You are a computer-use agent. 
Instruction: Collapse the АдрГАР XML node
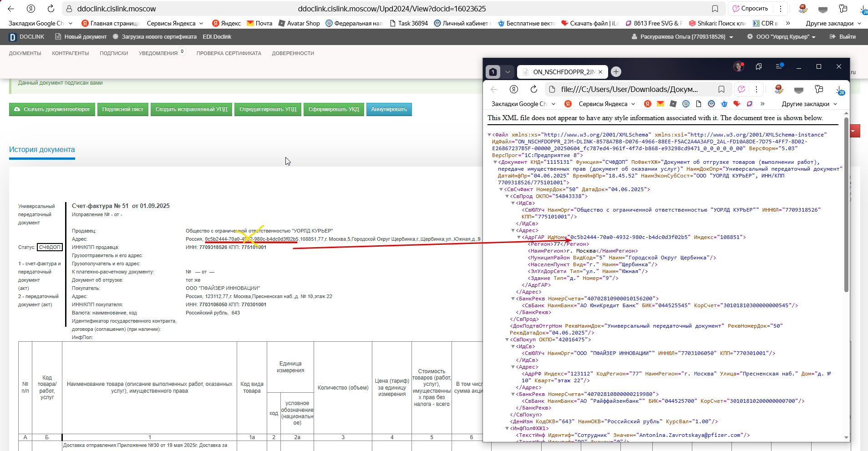click(519, 237)
